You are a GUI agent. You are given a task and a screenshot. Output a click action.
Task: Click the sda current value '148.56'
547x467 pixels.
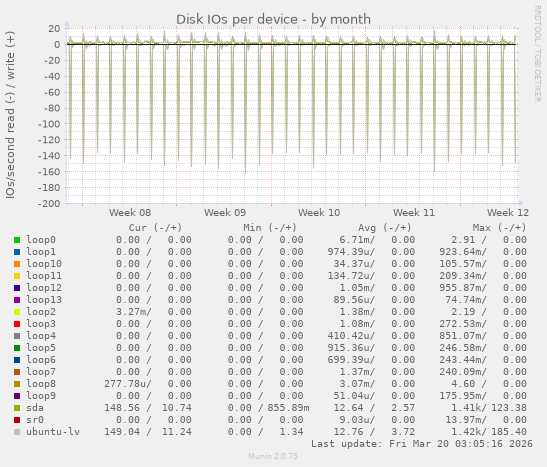tap(122, 408)
